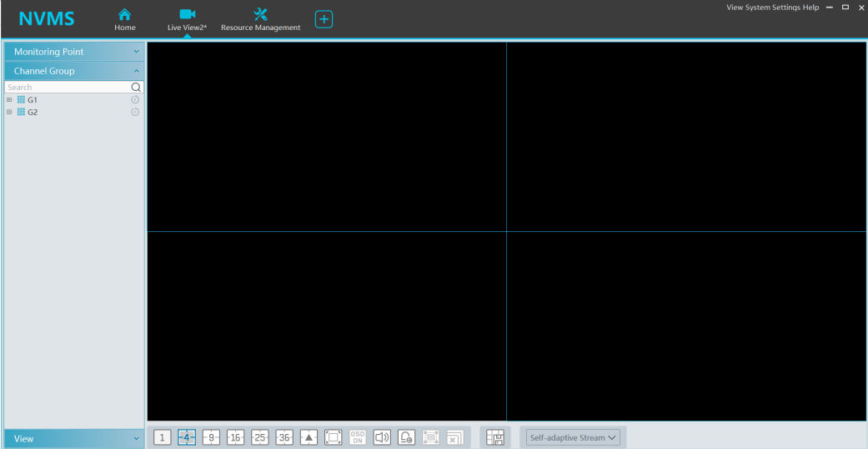Image resolution: width=868 pixels, height=449 pixels.
Task: Go to the Home tab
Action: [125, 19]
